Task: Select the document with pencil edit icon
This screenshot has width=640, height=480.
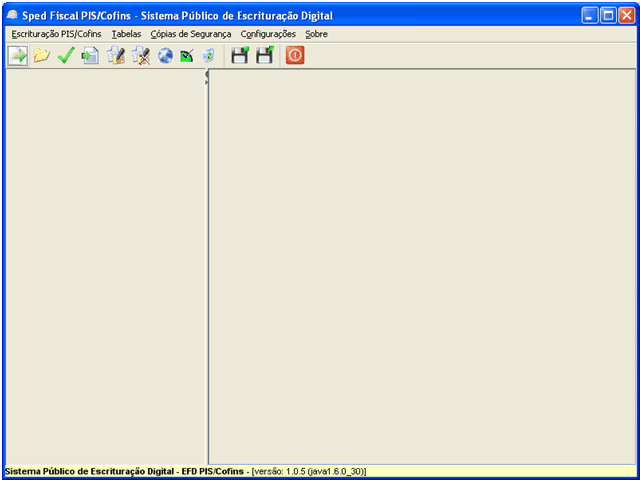Action: click(115, 56)
